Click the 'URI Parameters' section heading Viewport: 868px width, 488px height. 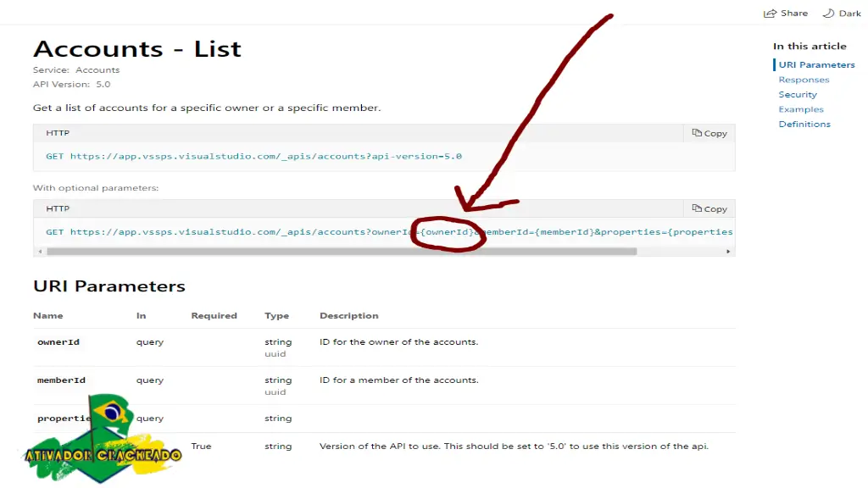109,286
